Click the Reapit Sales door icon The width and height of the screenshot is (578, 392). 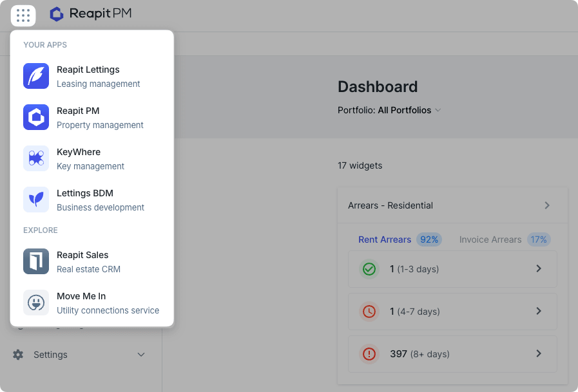coord(36,261)
